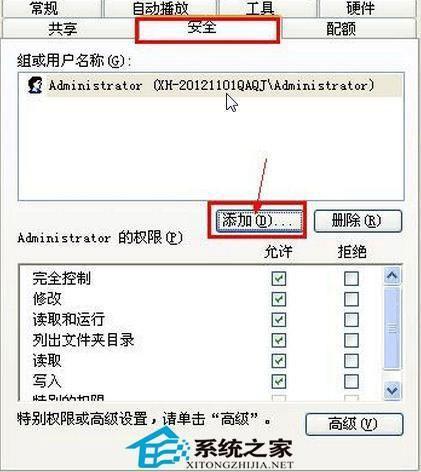Toggle allow checkbox for 完全控制
Image resolution: width=421 pixels, height=472 pixels.
[x=279, y=278]
